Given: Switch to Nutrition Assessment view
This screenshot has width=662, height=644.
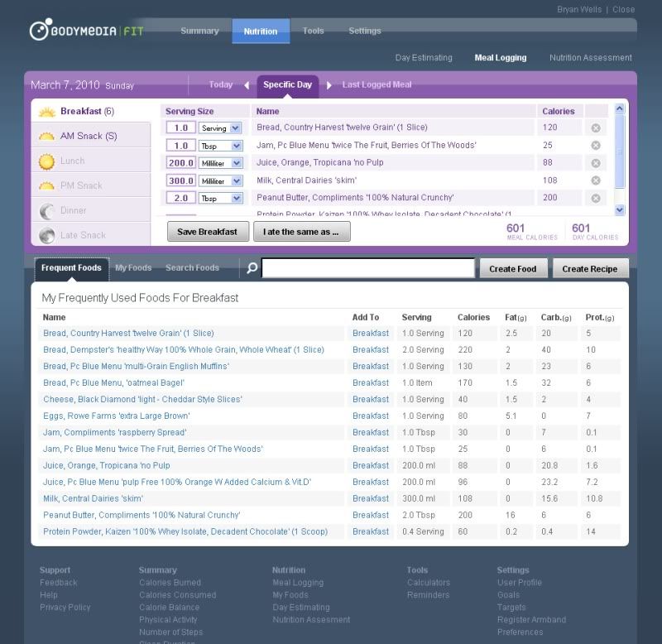Looking at the screenshot, I should tap(590, 57).
